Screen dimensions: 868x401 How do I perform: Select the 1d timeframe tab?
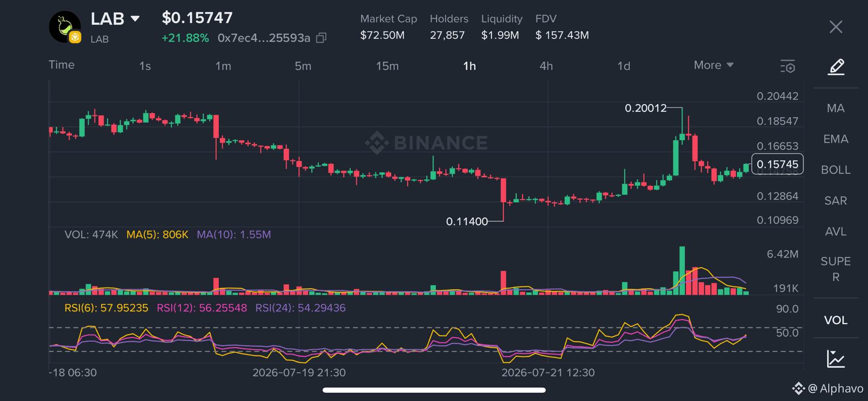[623, 66]
